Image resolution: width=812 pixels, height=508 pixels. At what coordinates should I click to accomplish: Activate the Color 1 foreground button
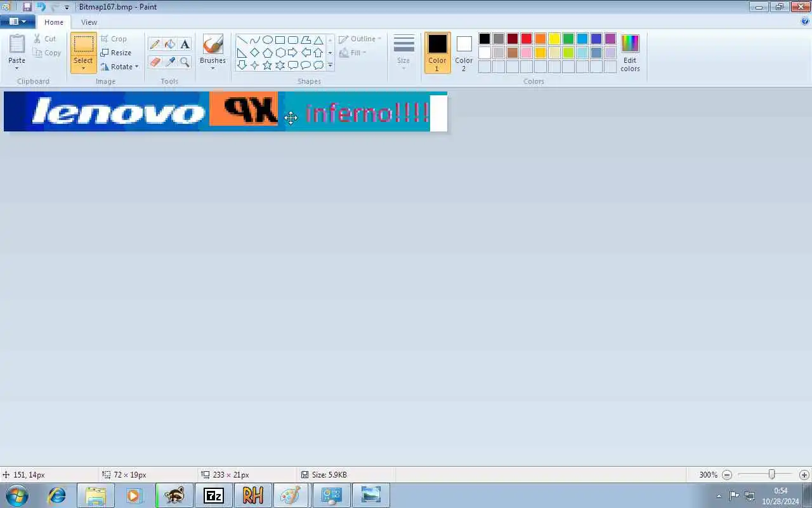(x=437, y=53)
